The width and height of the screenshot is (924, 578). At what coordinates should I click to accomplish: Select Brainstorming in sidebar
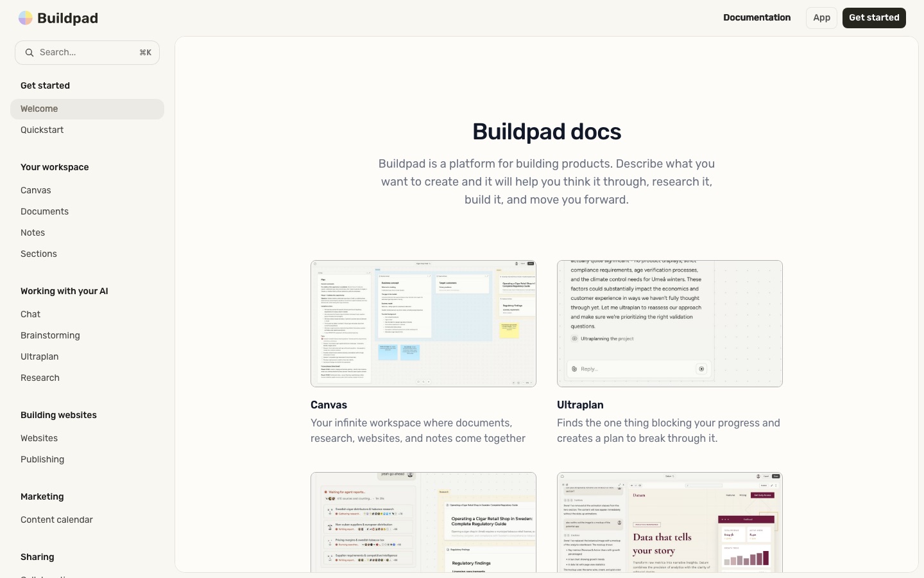pyautogui.click(x=50, y=336)
